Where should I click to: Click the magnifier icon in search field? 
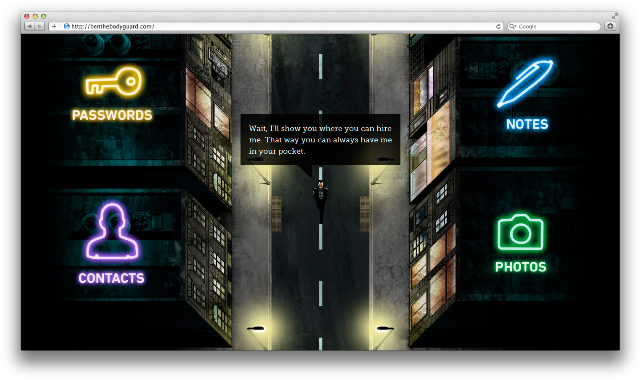[x=513, y=27]
